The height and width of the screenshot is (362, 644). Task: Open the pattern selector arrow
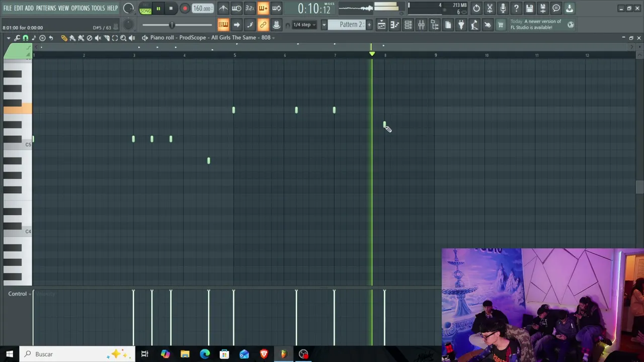324,25
